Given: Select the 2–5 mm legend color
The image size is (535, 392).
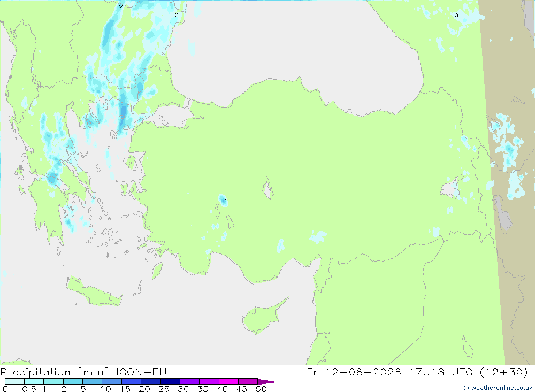Looking at the screenshot, I should [x=73, y=381].
